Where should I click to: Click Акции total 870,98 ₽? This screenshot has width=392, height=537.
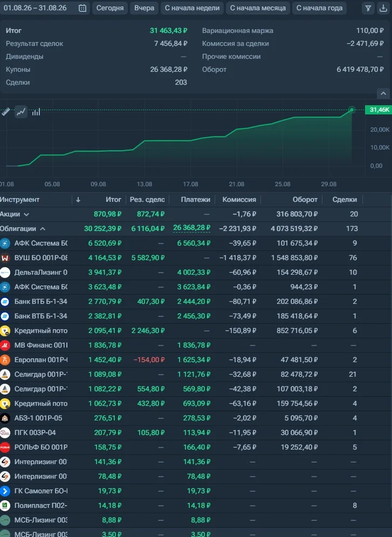tap(107, 214)
